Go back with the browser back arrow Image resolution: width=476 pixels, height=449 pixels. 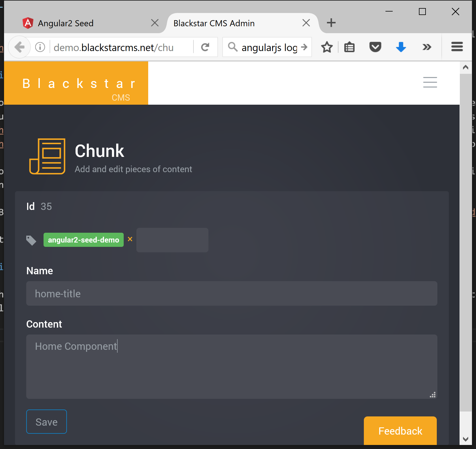coord(20,47)
